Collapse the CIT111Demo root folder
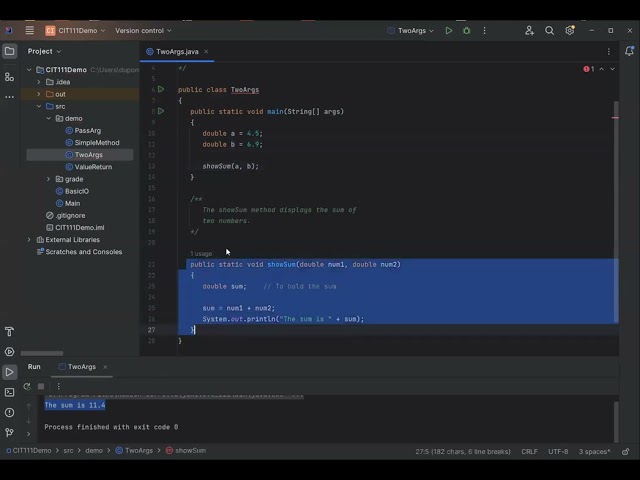This screenshot has width=640, height=480. pos(29,70)
